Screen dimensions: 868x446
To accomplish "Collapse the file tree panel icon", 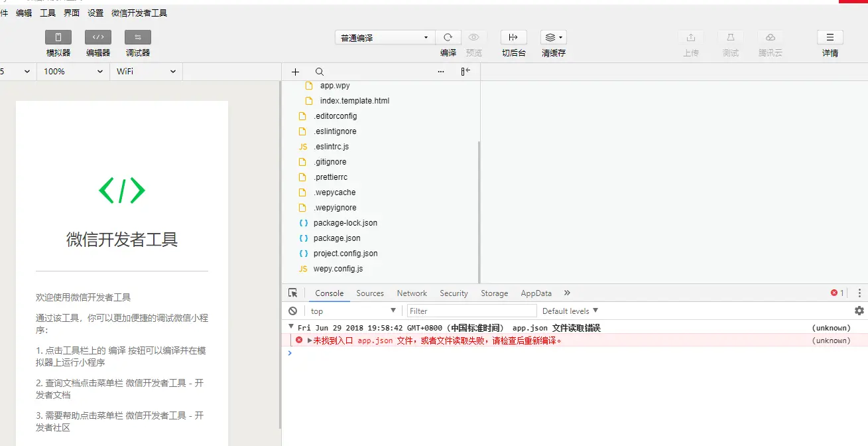I will pos(465,72).
